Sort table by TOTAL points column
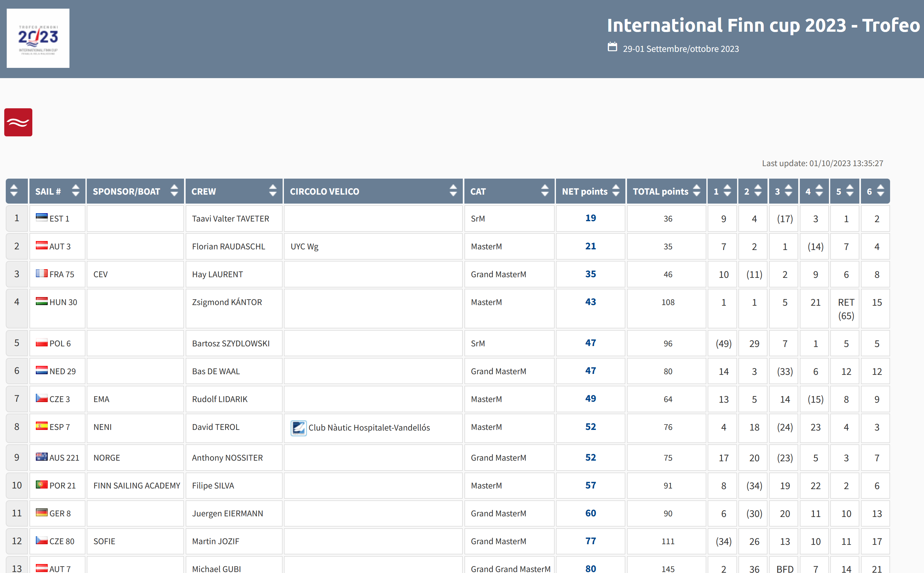Viewport: 924px width, 573px height. click(x=697, y=190)
